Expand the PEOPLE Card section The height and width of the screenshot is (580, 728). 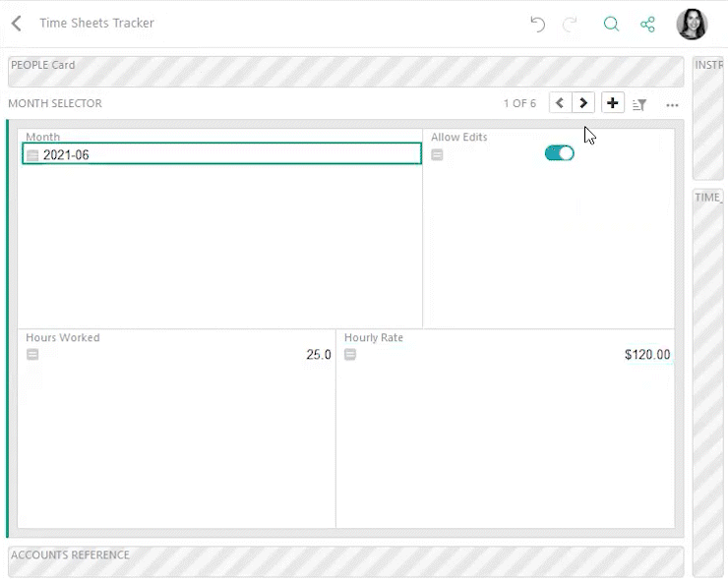[345, 71]
